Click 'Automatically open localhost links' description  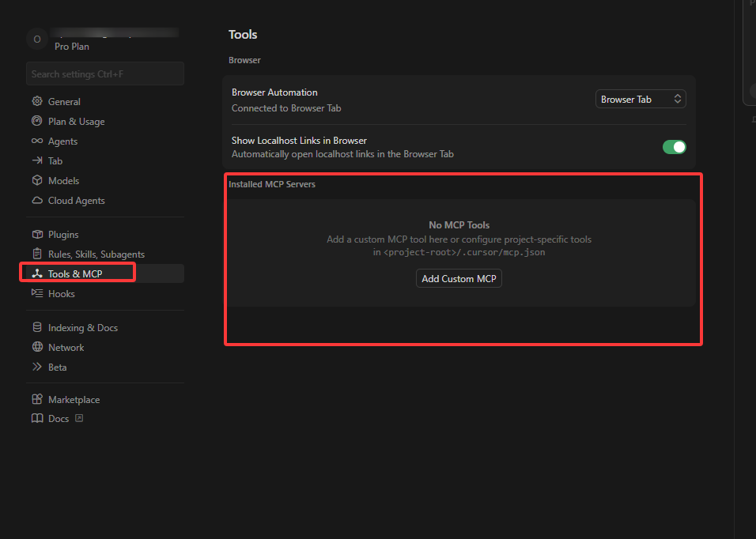(342, 154)
